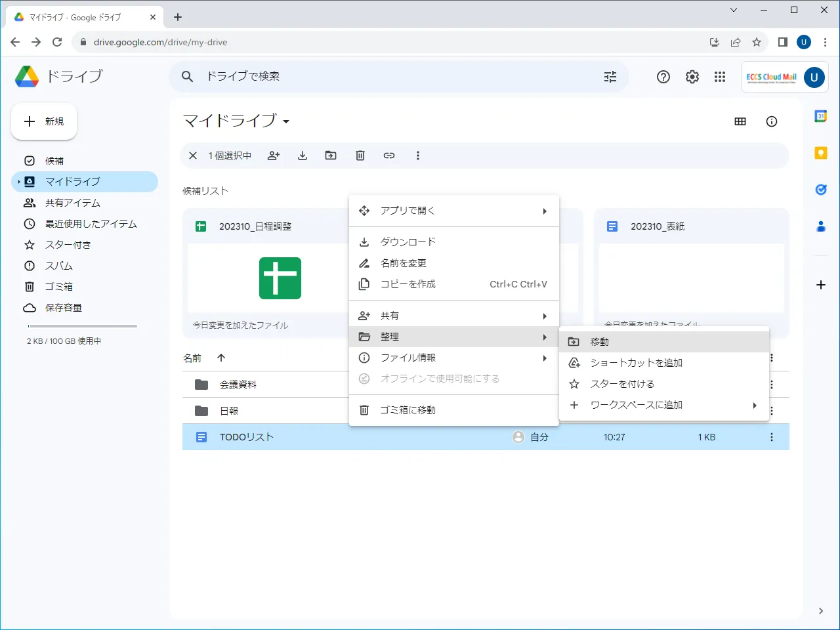Viewport: 840px width, 630px height.
Task: Expand マイドライブ tree in sidebar
Action: pos(19,182)
